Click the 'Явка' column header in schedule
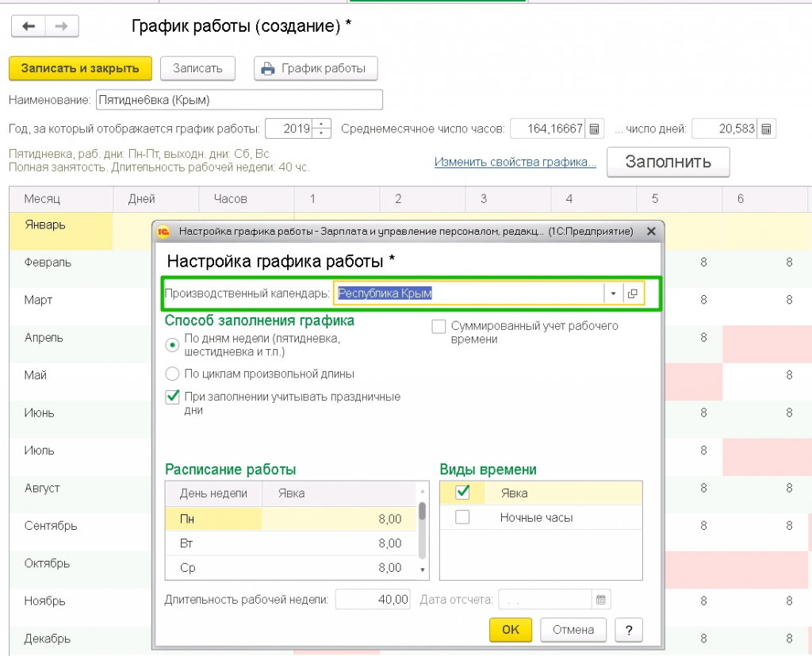812x656 pixels. pyautogui.click(x=339, y=494)
